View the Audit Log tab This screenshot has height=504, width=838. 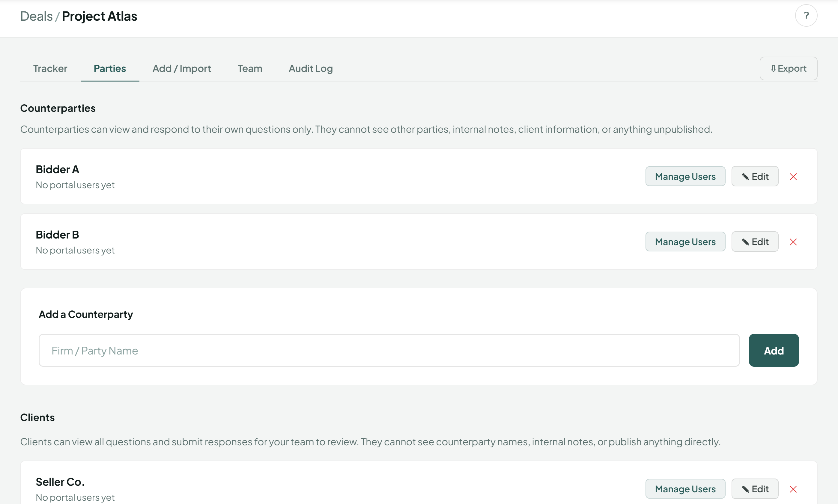click(x=310, y=69)
